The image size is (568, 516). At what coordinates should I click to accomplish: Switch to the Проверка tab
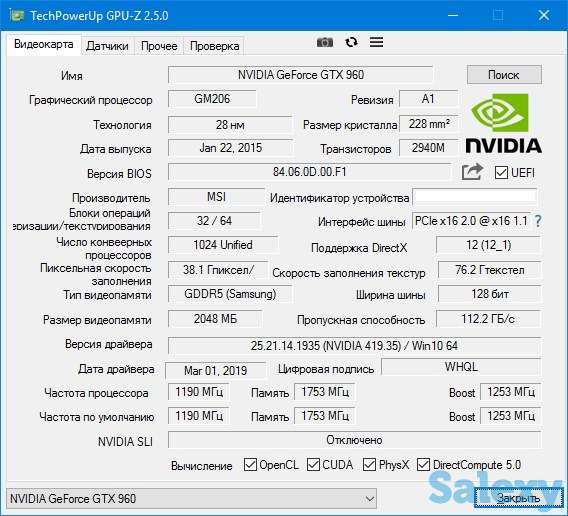click(x=214, y=46)
